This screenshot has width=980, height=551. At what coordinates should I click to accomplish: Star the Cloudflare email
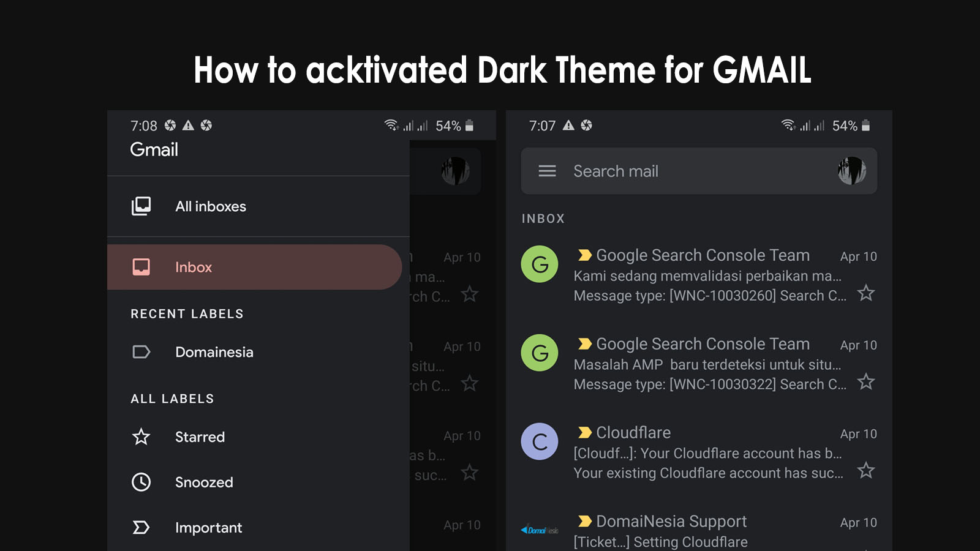pos(867,471)
